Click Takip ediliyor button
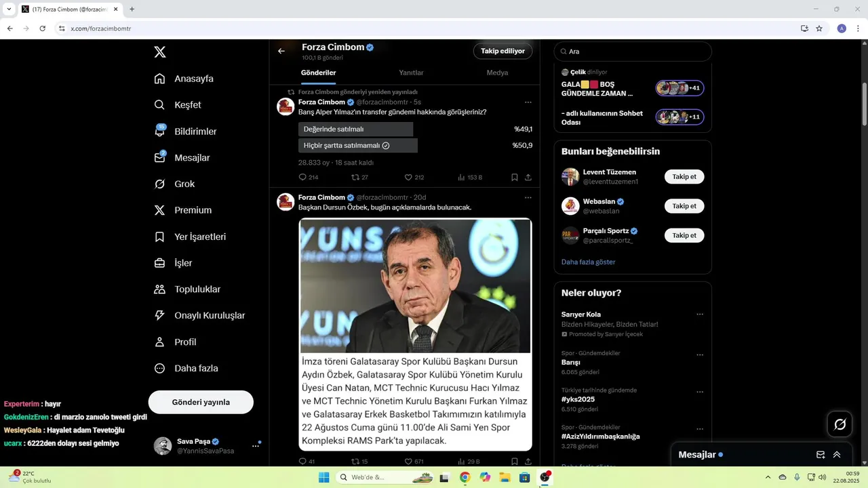Viewport: 868px width, 488px height. [502, 51]
